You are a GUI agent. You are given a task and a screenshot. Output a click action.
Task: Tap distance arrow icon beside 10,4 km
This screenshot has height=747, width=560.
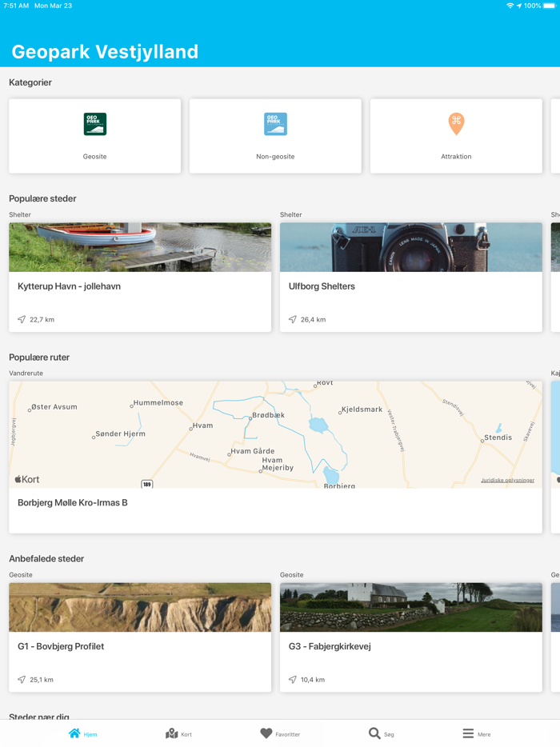point(293,679)
